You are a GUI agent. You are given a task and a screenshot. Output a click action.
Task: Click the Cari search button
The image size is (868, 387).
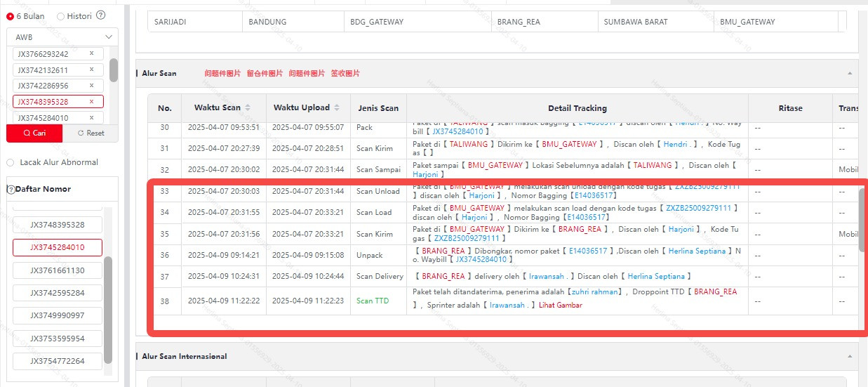point(34,133)
